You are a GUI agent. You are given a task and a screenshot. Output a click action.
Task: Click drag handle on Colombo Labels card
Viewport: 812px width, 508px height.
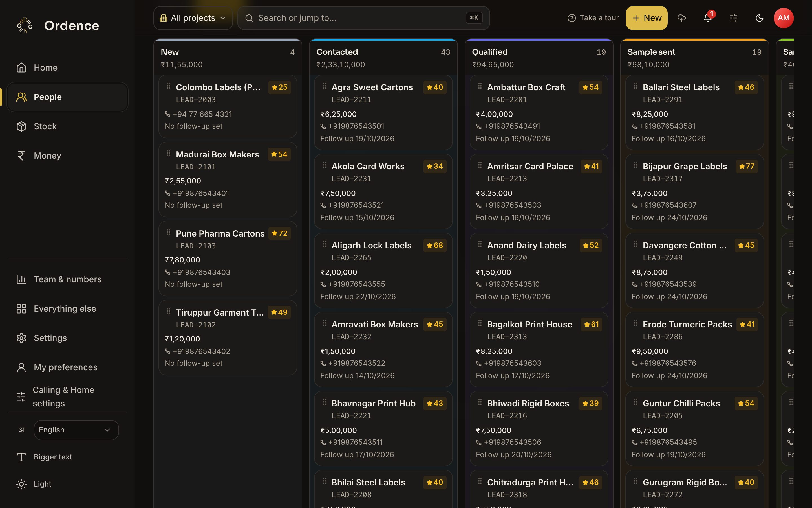(168, 86)
